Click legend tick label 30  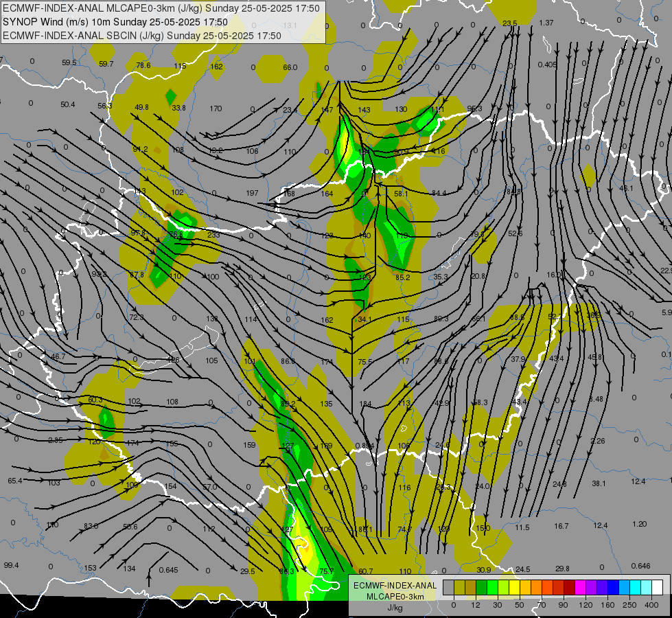pyautogui.click(x=497, y=605)
